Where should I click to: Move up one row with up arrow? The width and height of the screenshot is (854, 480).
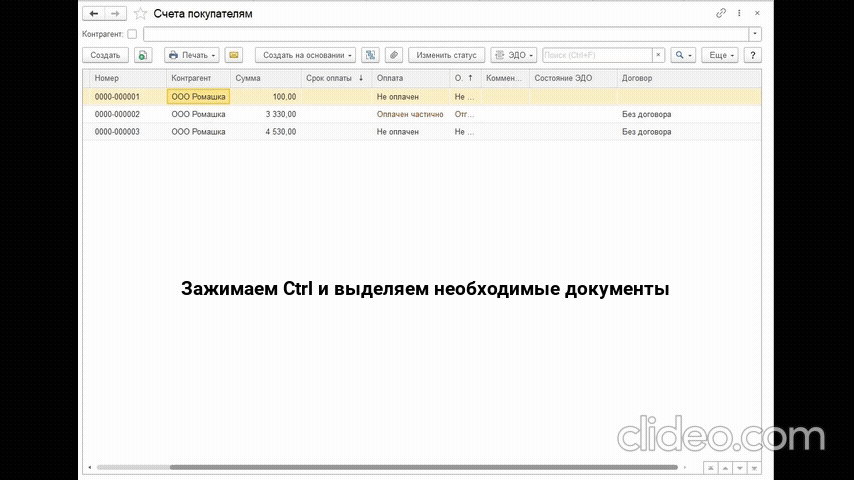[x=725, y=468]
